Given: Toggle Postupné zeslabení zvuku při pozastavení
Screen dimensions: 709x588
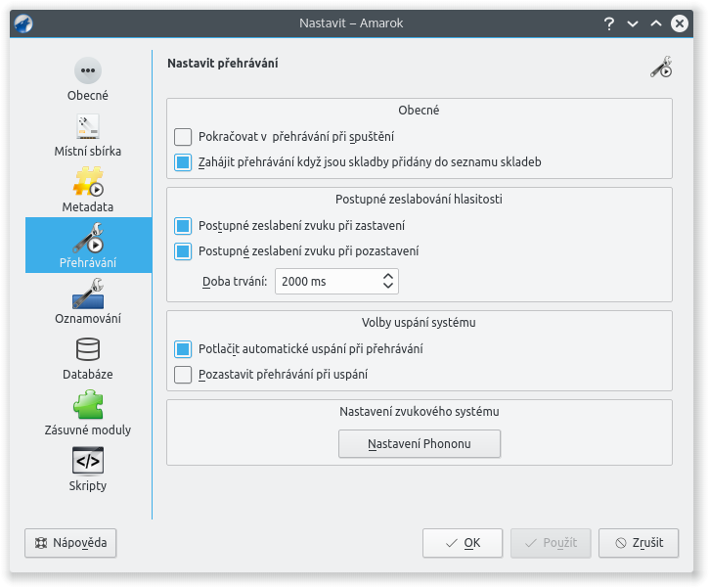Looking at the screenshot, I should click(183, 251).
